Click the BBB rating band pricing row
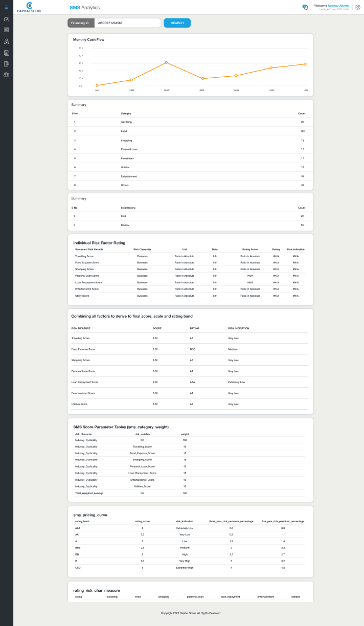The image size is (364, 626). (190, 547)
